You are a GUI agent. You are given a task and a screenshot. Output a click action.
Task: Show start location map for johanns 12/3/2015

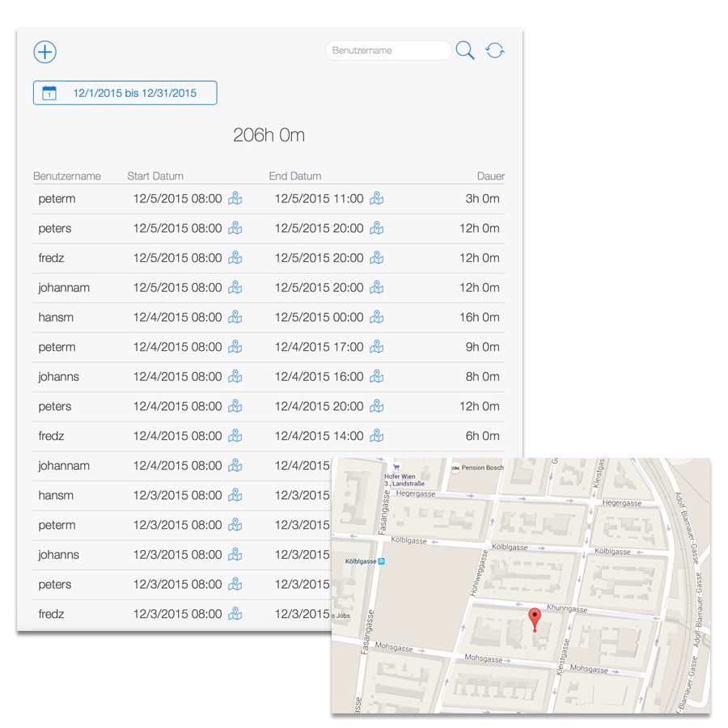(235, 555)
